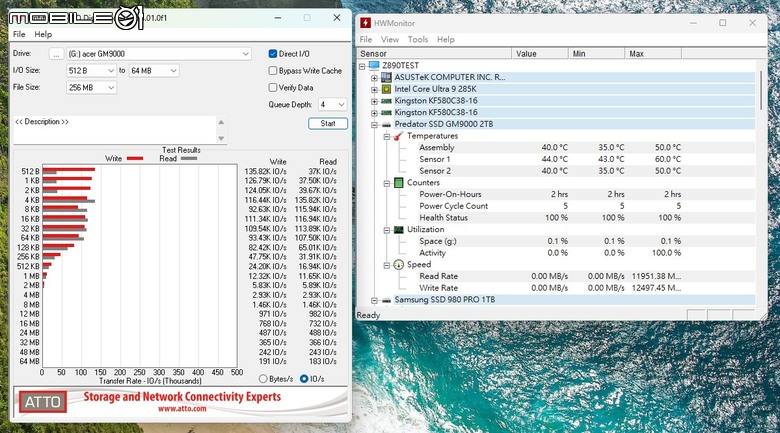Click the Sensor column header
This screenshot has height=433, width=780.
point(434,54)
